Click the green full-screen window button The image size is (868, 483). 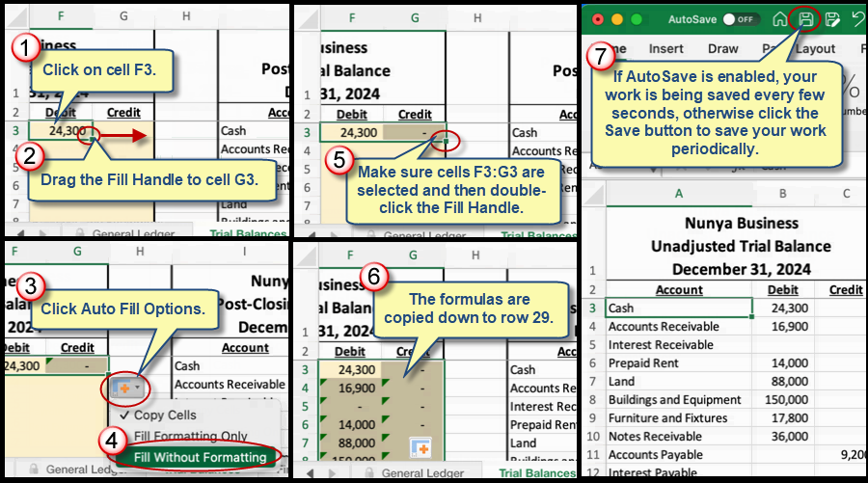(x=637, y=19)
